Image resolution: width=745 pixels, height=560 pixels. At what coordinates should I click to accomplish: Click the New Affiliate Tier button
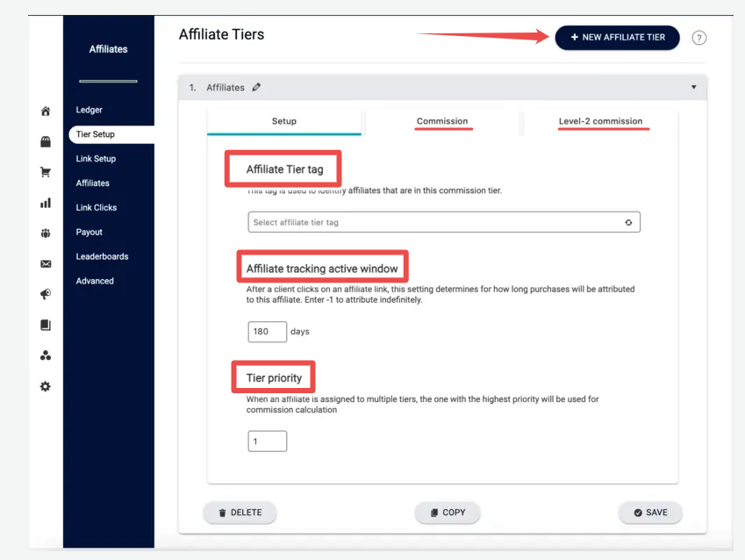point(617,38)
